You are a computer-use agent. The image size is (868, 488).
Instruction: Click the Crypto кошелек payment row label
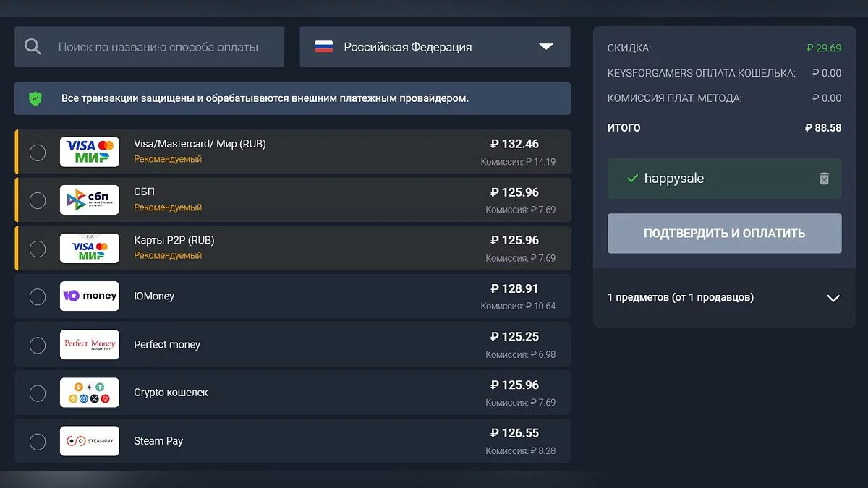171,393
